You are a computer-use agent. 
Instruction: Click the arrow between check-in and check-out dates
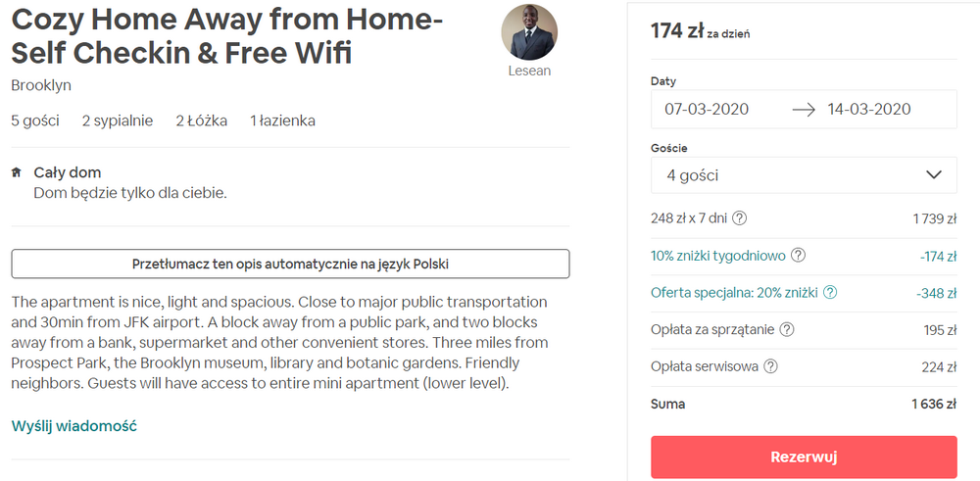click(804, 110)
